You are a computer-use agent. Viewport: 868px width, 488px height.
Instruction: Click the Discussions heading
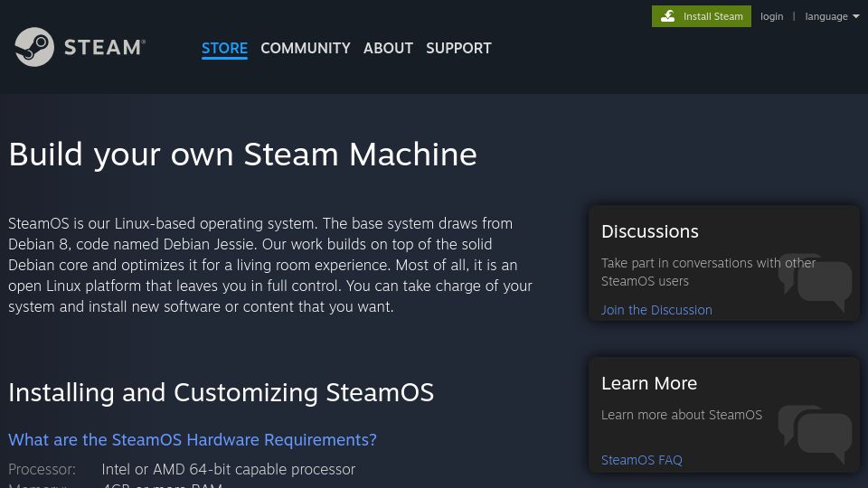coord(650,231)
